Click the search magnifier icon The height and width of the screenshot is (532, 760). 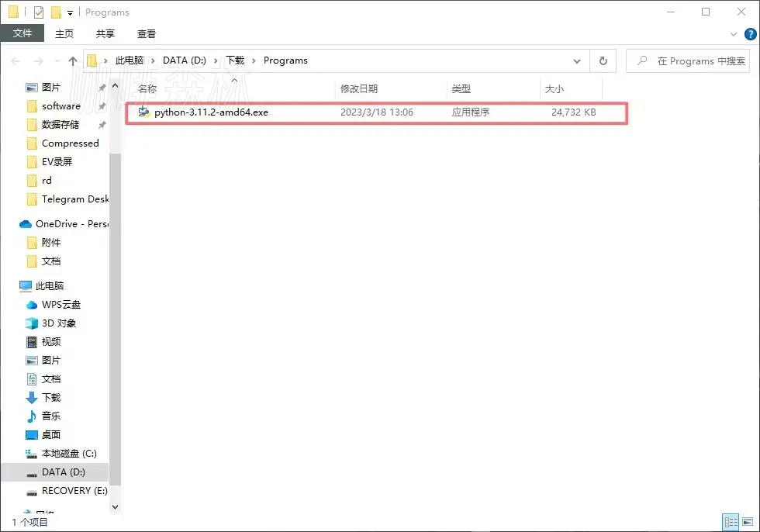(642, 60)
